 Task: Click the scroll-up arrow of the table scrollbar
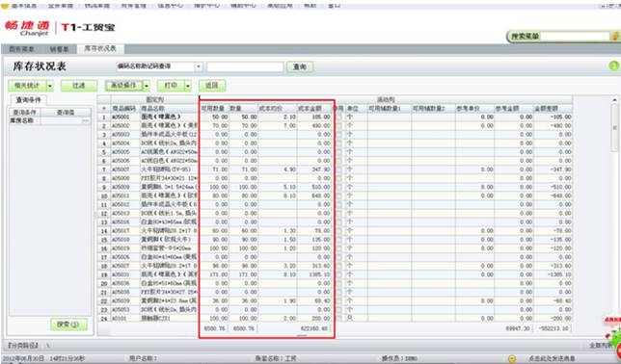click(x=614, y=100)
